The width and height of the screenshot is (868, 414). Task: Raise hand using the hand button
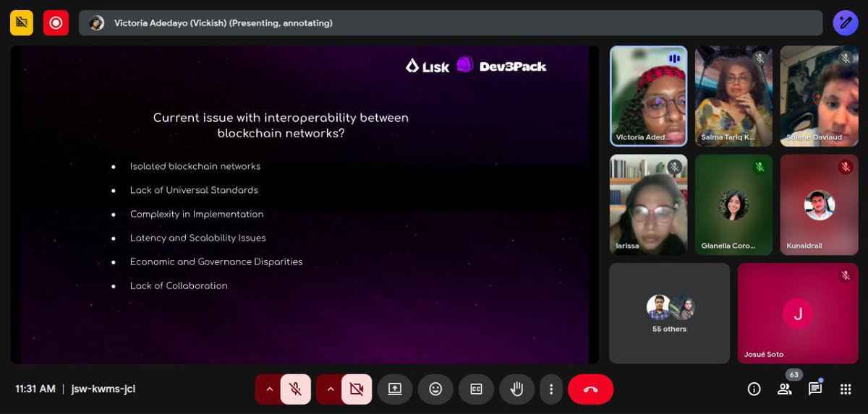click(516, 389)
